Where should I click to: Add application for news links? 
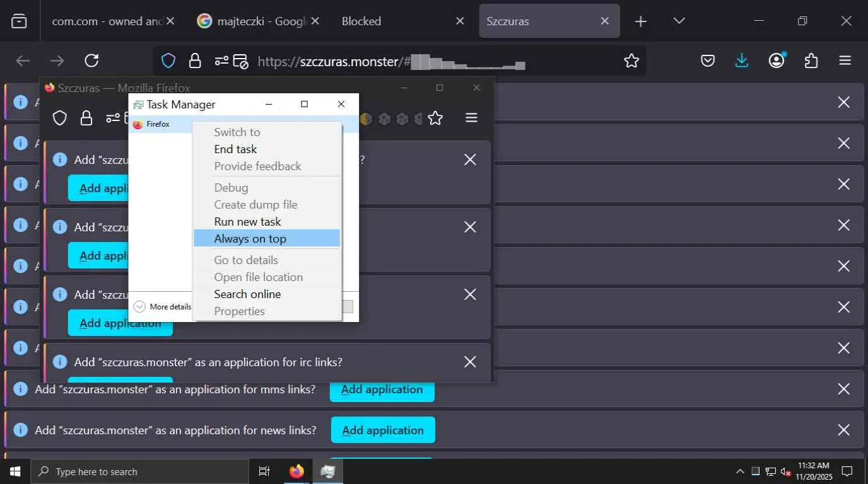point(383,430)
